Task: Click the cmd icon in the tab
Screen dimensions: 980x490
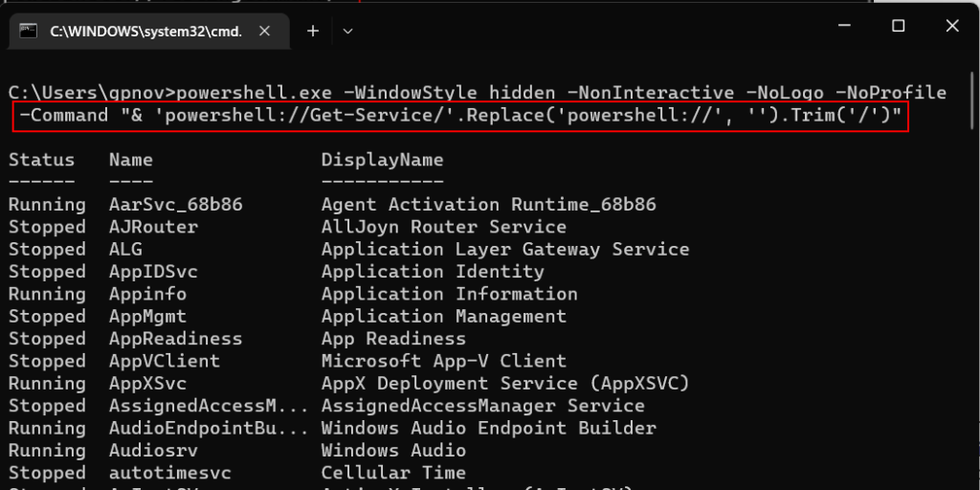Action: [x=29, y=31]
